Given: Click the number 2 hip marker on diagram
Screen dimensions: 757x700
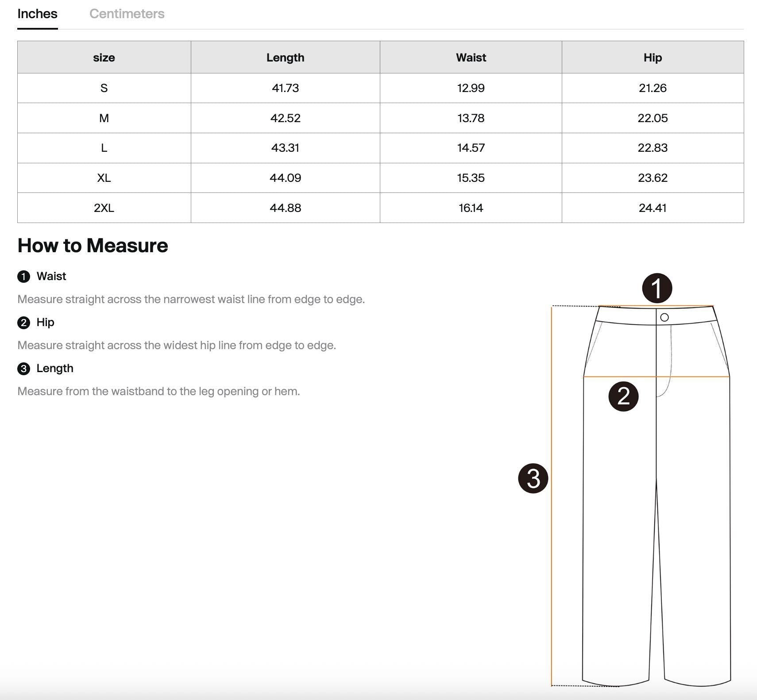Looking at the screenshot, I should click(x=623, y=396).
